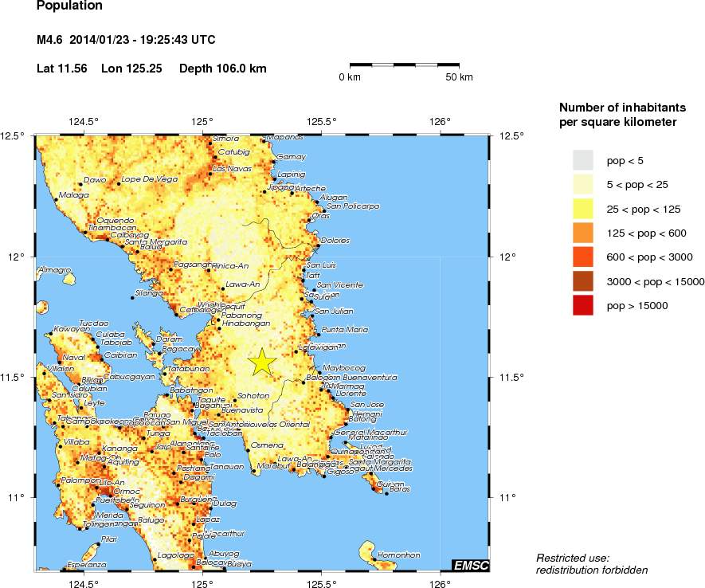Select the Lope De Vega label
This screenshot has width=705, height=588.
(x=149, y=179)
